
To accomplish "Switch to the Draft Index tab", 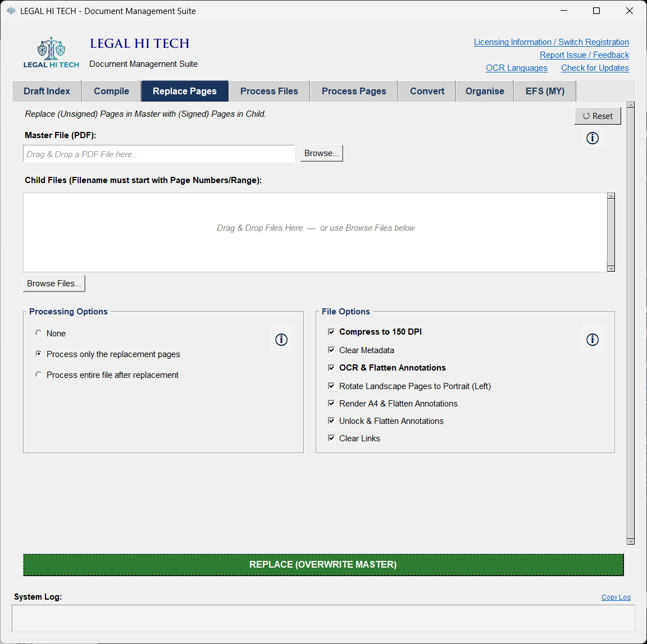I will (x=47, y=91).
